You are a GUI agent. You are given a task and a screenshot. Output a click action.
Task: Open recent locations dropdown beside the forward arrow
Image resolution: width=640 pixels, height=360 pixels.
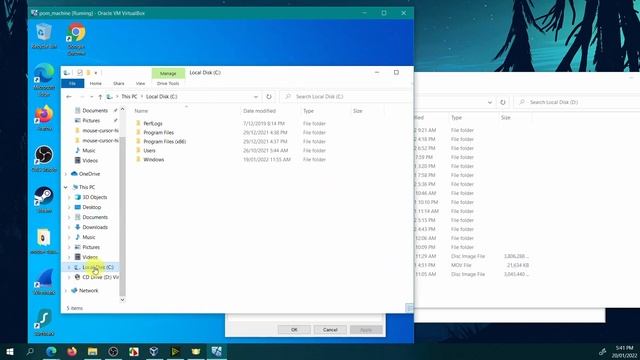(91, 97)
